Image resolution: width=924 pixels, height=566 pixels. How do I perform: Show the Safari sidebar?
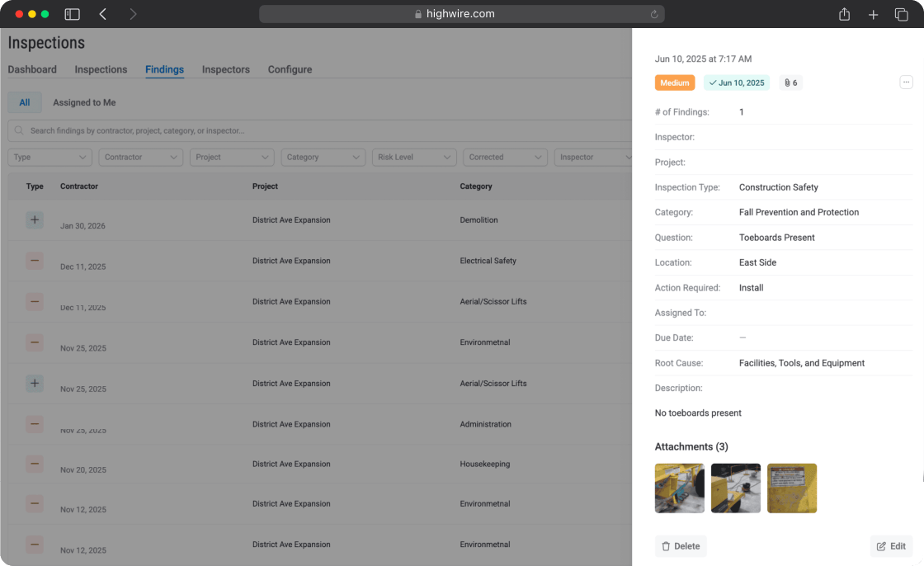pyautogui.click(x=72, y=14)
